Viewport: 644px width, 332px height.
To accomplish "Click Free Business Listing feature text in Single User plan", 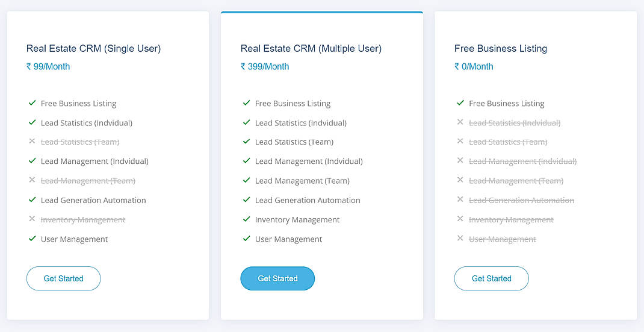I will [x=78, y=104].
